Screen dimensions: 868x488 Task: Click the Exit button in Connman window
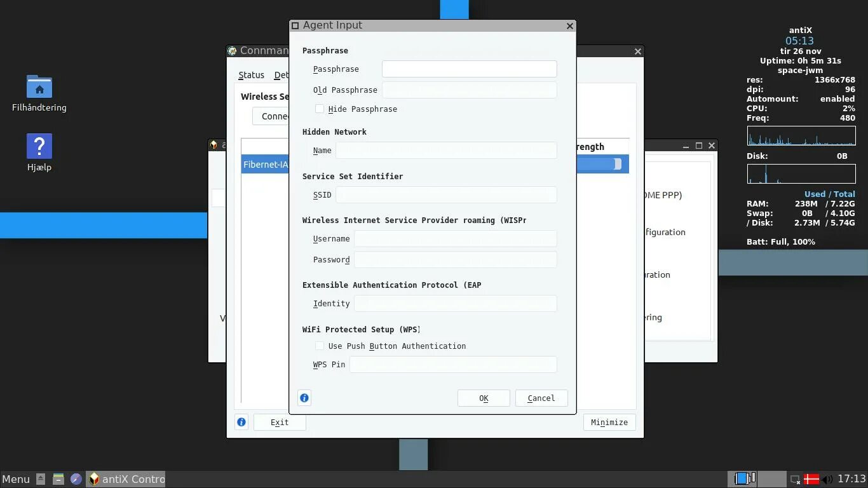click(280, 422)
